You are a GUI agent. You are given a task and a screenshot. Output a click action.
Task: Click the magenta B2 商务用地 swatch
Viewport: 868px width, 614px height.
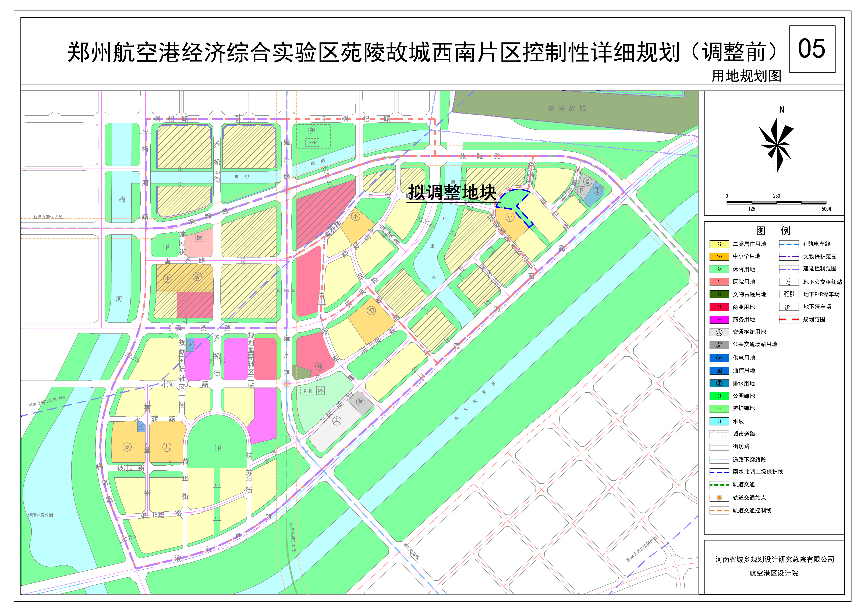(x=719, y=320)
